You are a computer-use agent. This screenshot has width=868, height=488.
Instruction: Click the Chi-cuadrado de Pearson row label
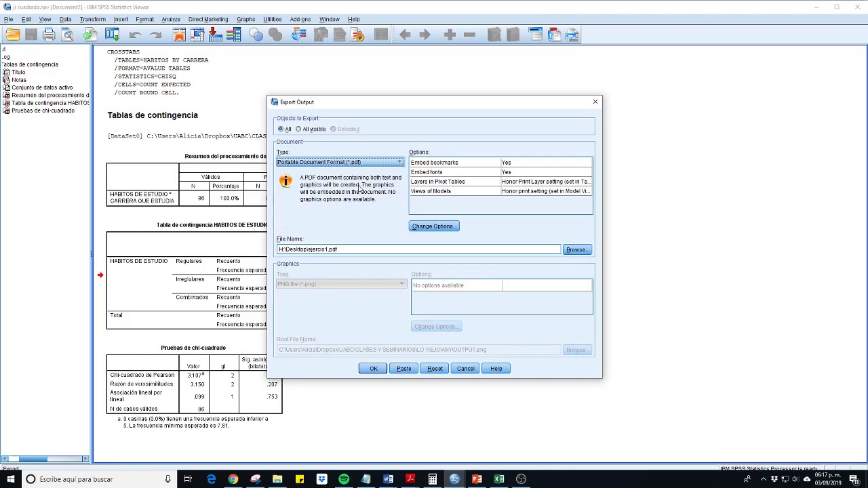(142, 375)
